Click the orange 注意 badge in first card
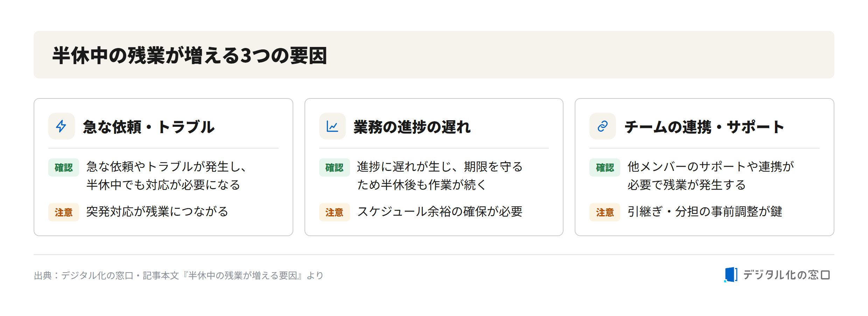The image size is (868, 316). click(x=64, y=212)
